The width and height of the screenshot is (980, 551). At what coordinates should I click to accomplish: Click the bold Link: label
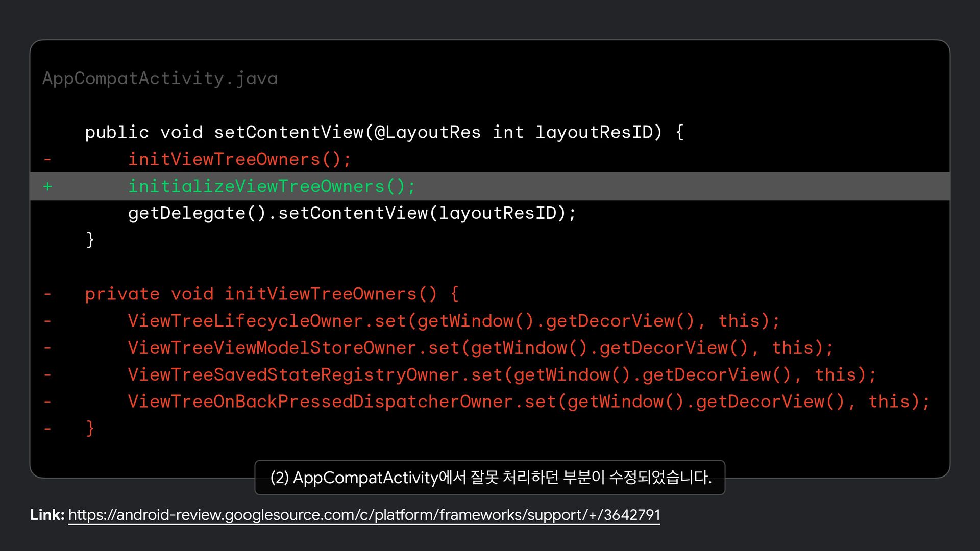[x=47, y=514]
